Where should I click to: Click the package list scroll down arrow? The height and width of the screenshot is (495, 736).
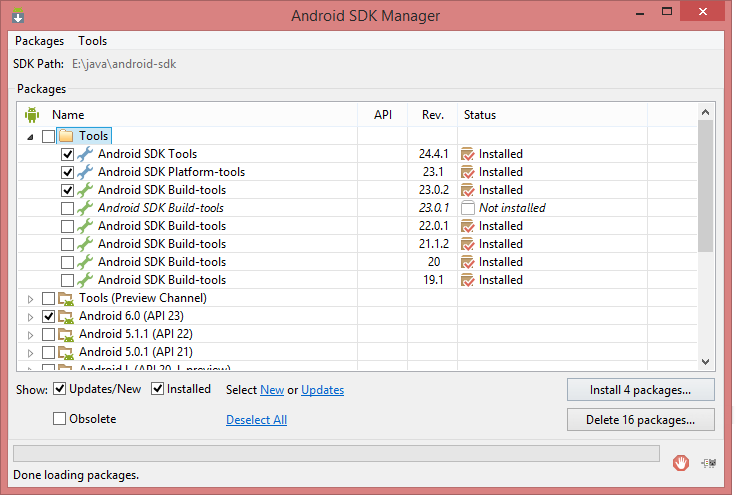705,362
